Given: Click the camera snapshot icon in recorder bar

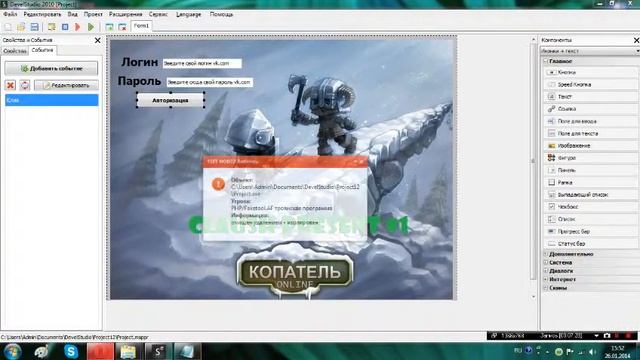Looking at the screenshot, I should pyautogui.click(x=607, y=336).
